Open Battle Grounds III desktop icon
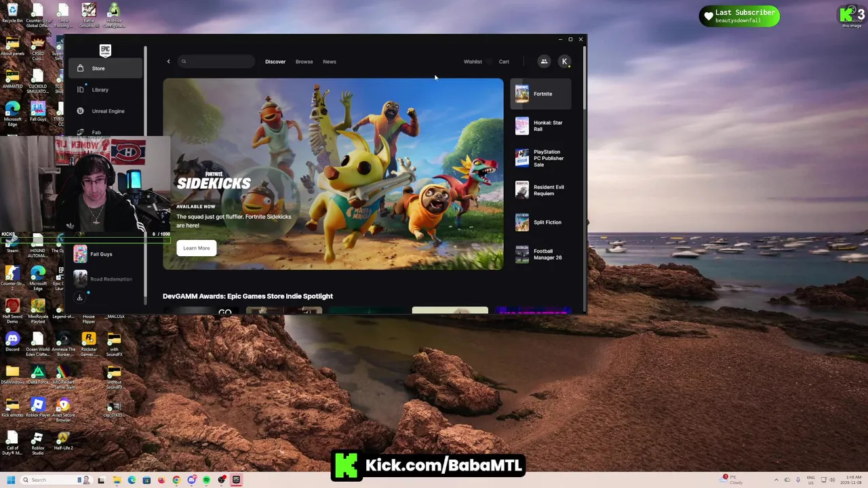The height and width of the screenshot is (488, 868). click(x=89, y=15)
